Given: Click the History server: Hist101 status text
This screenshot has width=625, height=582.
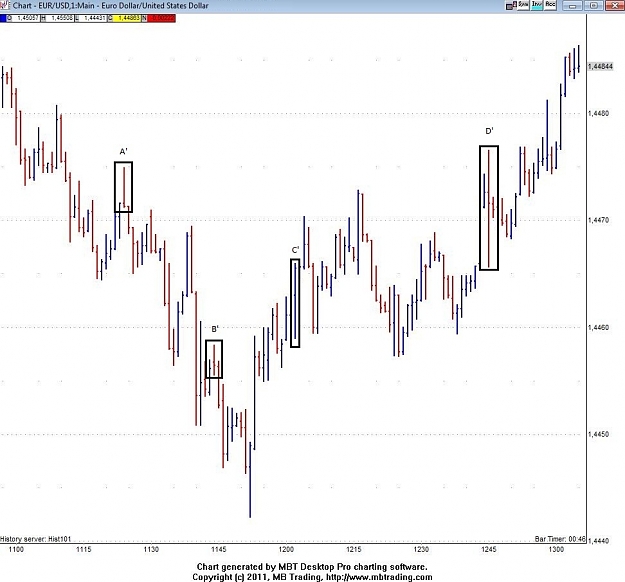Looking at the screenshot, I should pyautogui.click(x=35, y=539).
